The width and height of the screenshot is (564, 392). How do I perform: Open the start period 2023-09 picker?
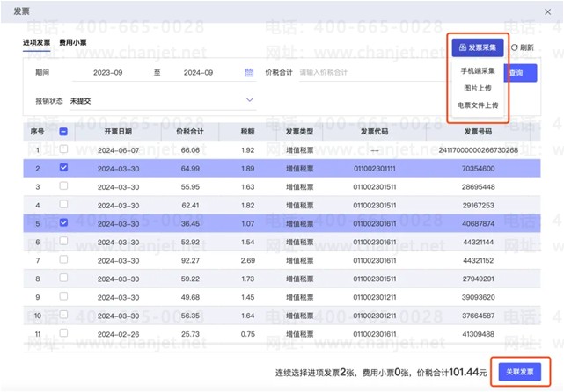[108, 72]
